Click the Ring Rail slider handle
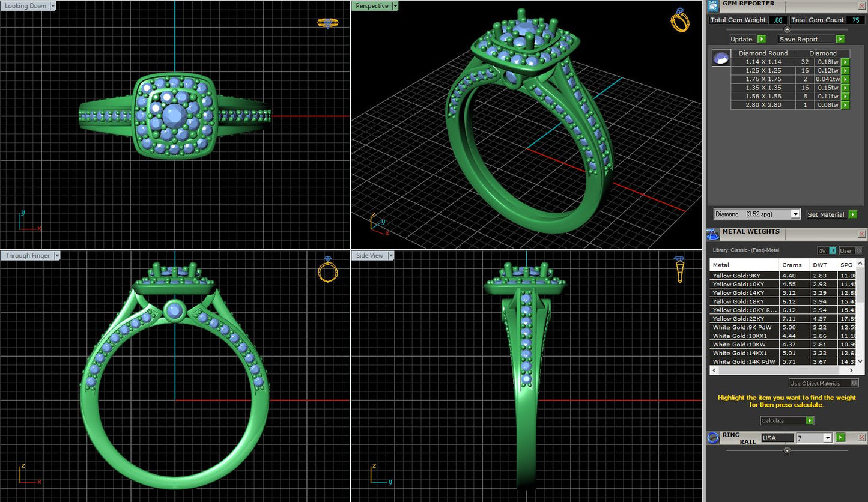 [x=786, y=449]
